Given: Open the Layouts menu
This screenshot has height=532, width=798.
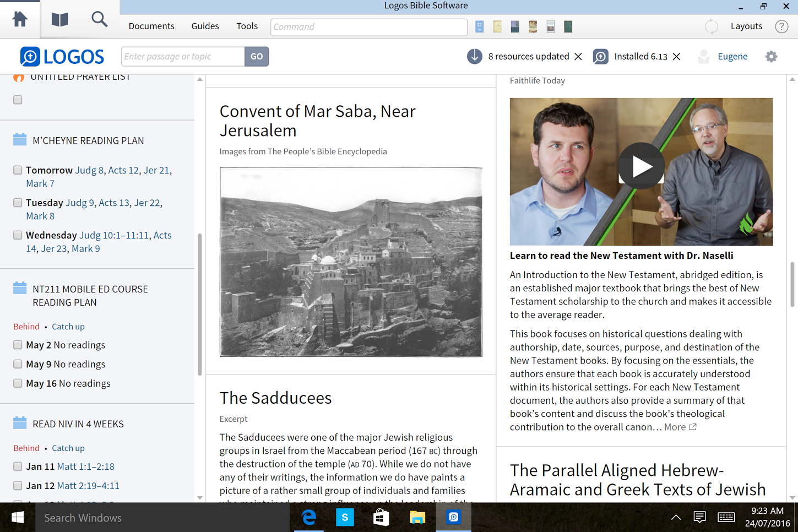Looking at the screenshot, I should (746, 26).
